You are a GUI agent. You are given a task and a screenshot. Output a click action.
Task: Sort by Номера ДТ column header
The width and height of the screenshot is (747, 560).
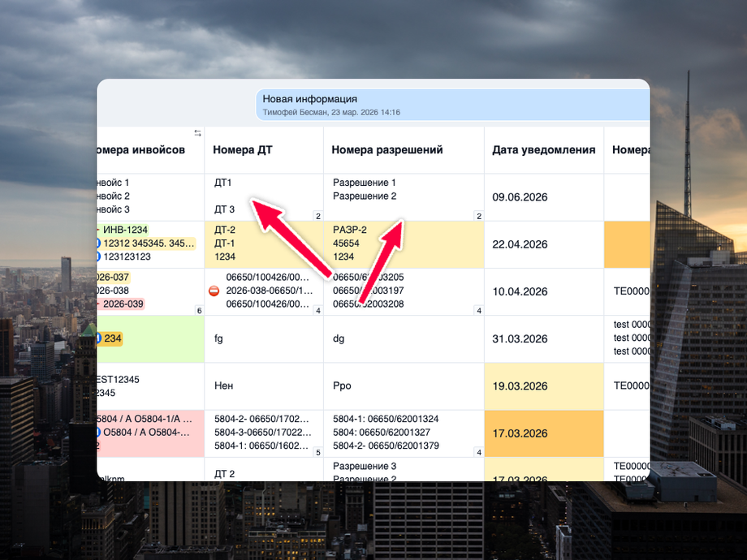pos(243,150)
